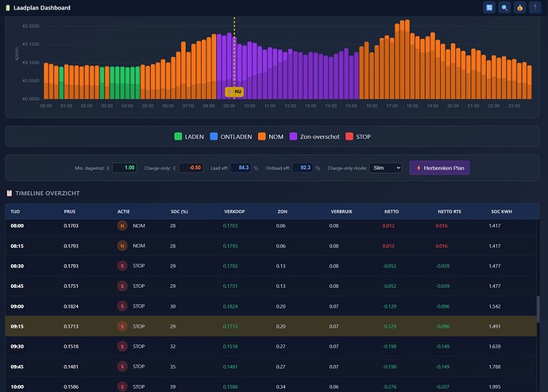The image size is (548, 392).
Task: Click the Herbereken Plan button
Action: click(440, 168)
